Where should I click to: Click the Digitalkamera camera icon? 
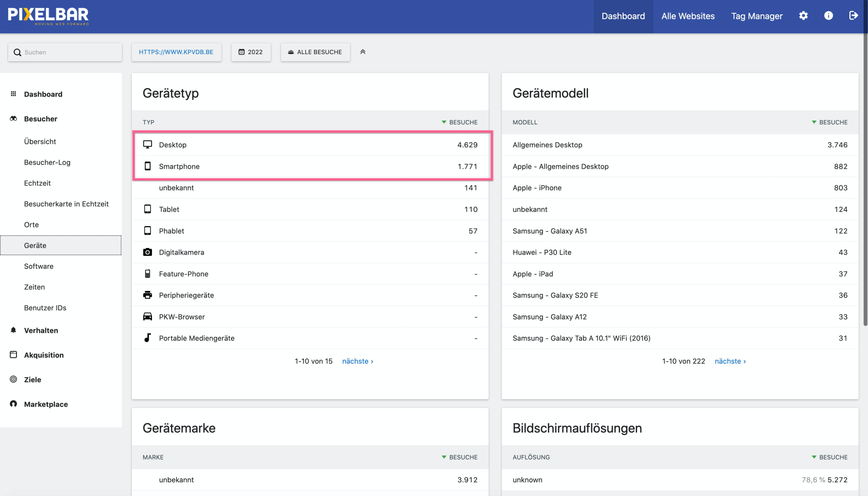147,252
